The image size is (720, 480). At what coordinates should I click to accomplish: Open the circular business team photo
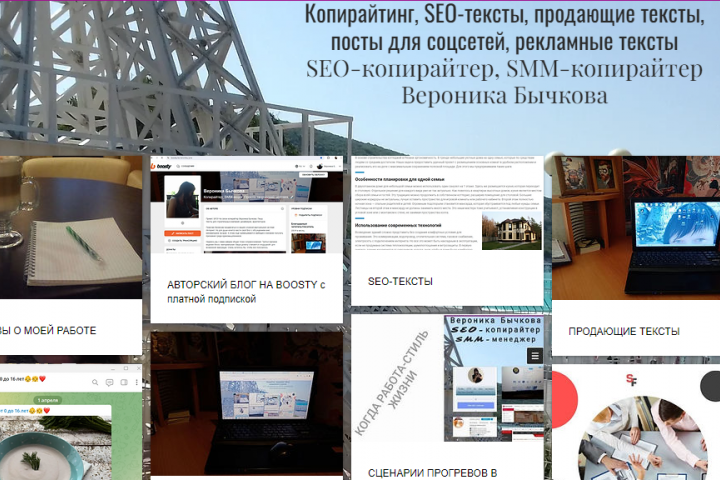(x=642, y=438)
